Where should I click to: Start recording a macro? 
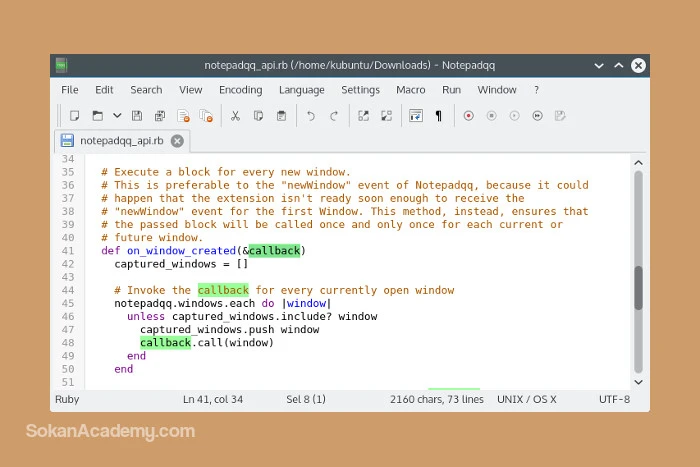[468, 116]
